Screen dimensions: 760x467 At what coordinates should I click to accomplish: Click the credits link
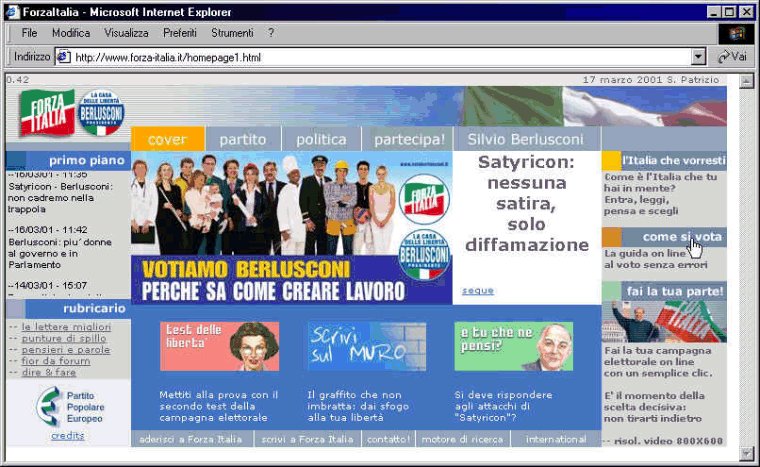click(68, 435)
